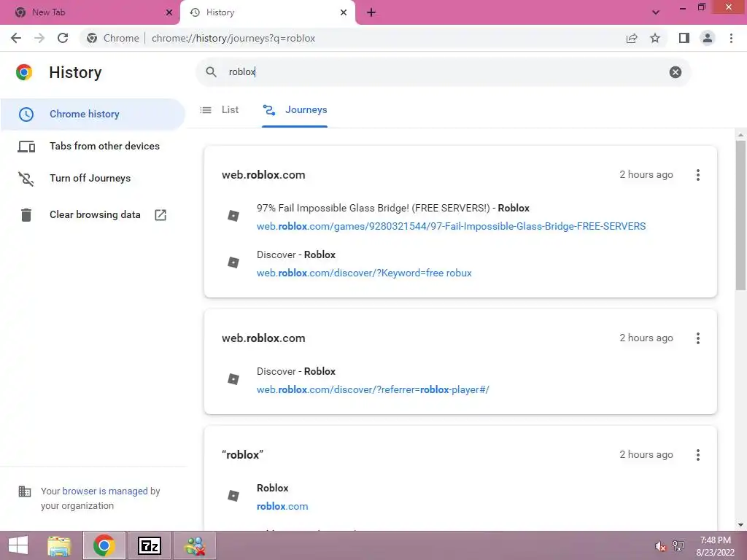Open Tabs from other devices
Screen dimensions: 747x560
click(x=93, y=146)
